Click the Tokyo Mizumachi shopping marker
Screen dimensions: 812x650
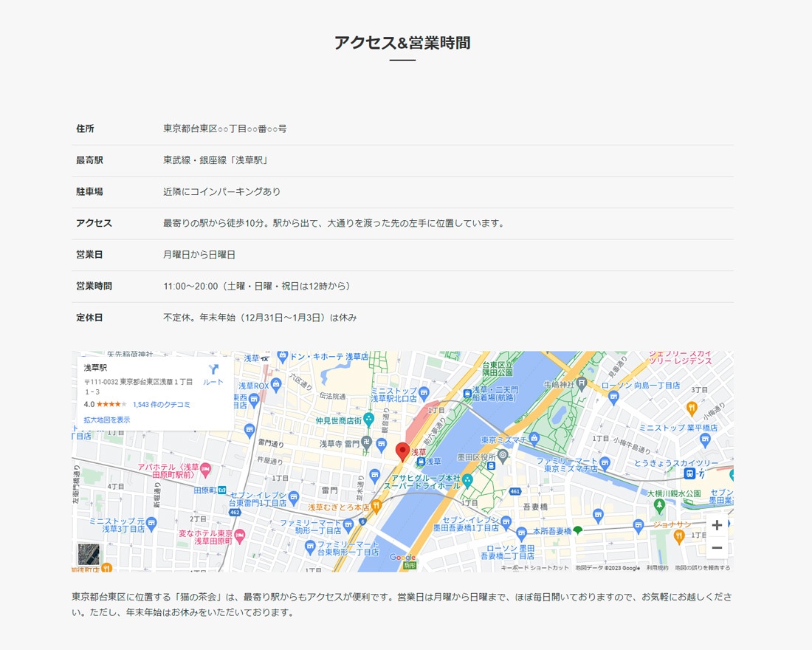coord(534,439)
